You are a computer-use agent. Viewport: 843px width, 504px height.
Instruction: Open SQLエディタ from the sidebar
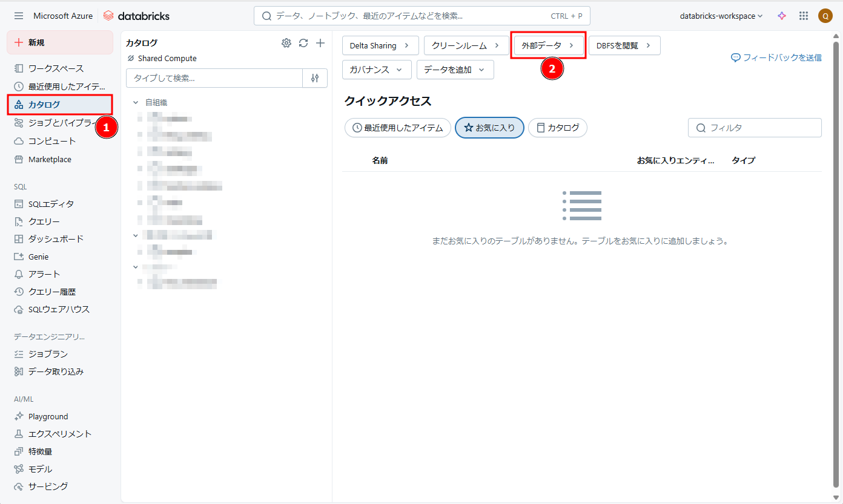pyautogui.click(x=51, y=204)
